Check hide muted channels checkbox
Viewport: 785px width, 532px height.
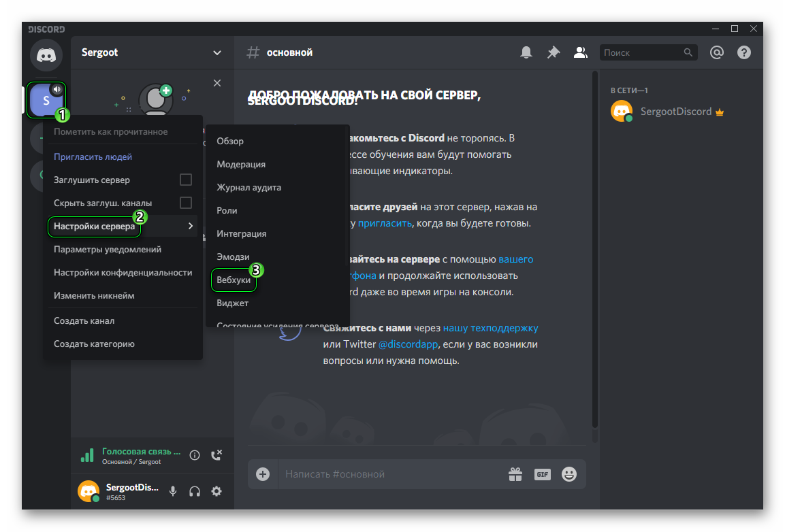tap(186, 203)
